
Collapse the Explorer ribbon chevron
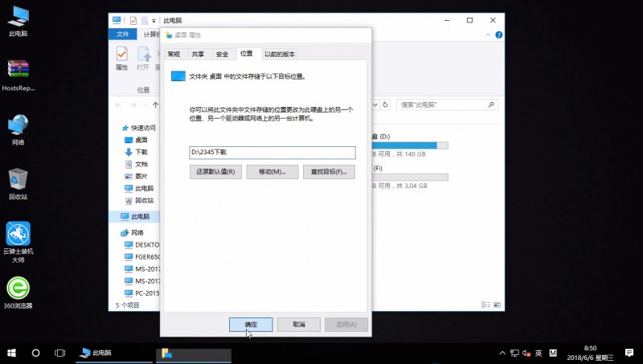[x=488, y=35]
